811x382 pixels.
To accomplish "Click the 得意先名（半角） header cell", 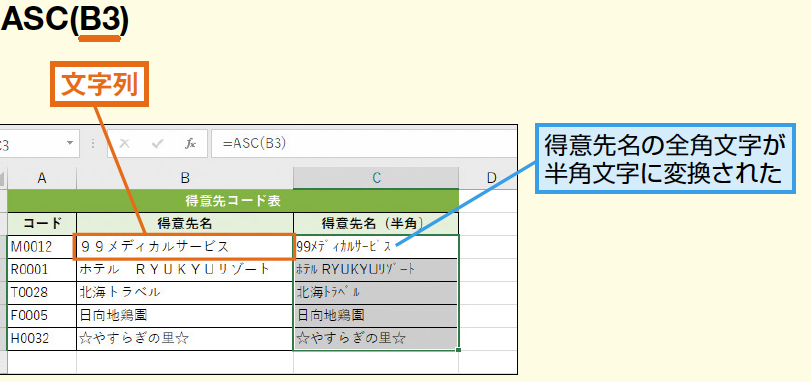I will 376,224.
